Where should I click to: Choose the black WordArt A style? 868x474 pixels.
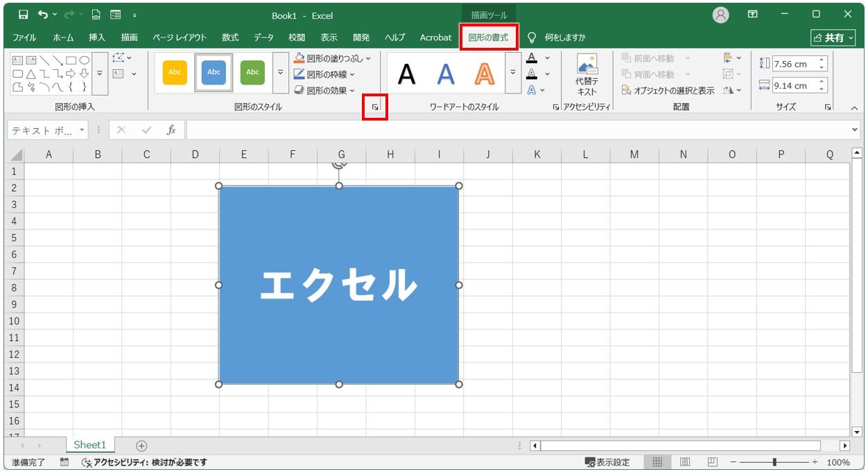coord(407,73)
